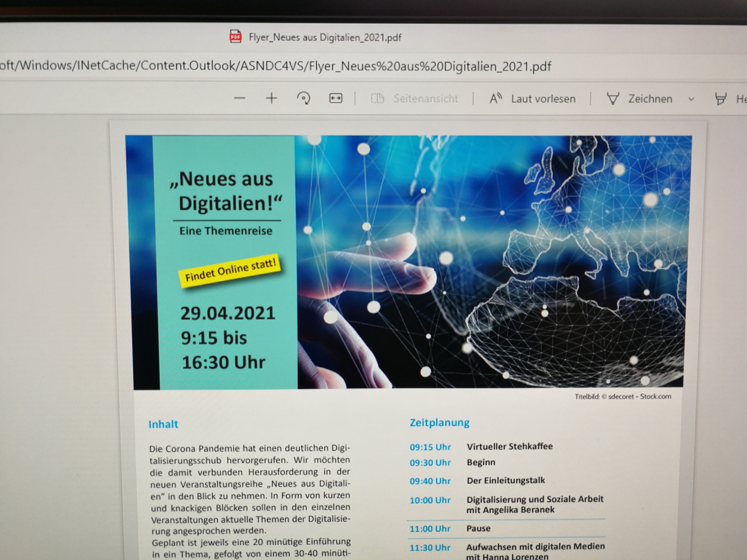This screenshot has width=747, height=560.
Task: Click the zoom out minus icon
Action: coord(239,98)
